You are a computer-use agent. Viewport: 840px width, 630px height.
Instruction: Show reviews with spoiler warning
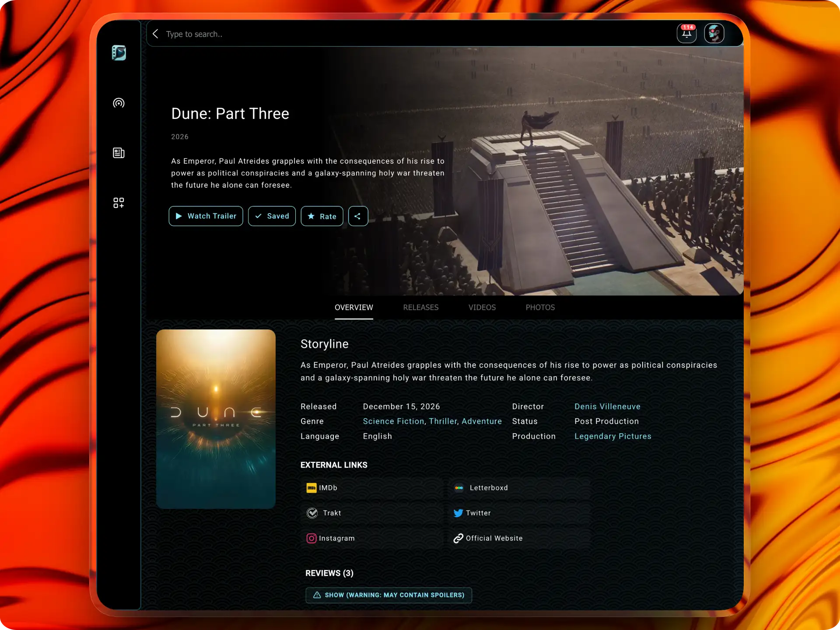(x=388, y=595)
